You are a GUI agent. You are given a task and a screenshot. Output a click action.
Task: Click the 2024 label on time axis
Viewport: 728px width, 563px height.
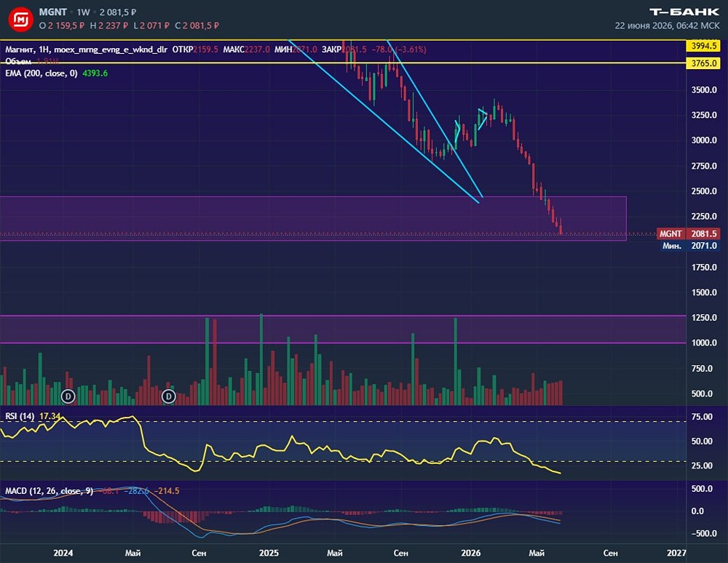click(x=63, y=553)
